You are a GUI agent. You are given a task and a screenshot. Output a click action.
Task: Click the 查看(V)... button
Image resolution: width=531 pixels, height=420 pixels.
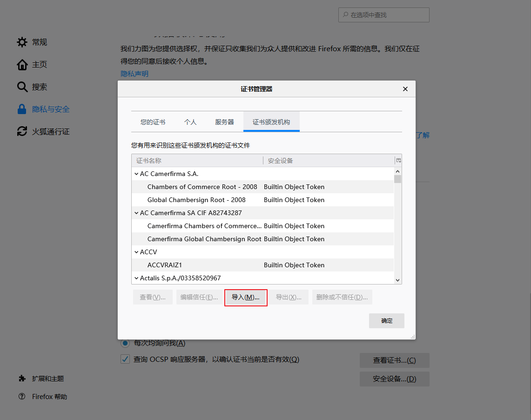click(x=153, y=298)
